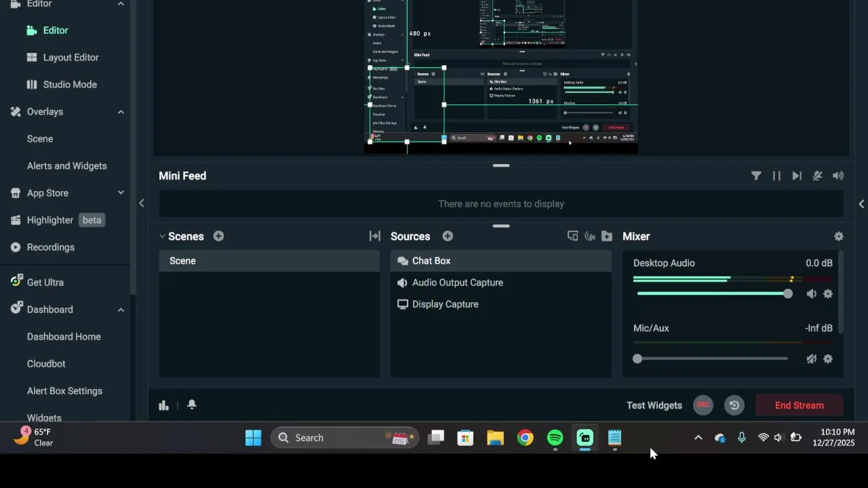Screen dimensions: 868x488
Task: Show hidden system tray icons
Action: [698, 438]
